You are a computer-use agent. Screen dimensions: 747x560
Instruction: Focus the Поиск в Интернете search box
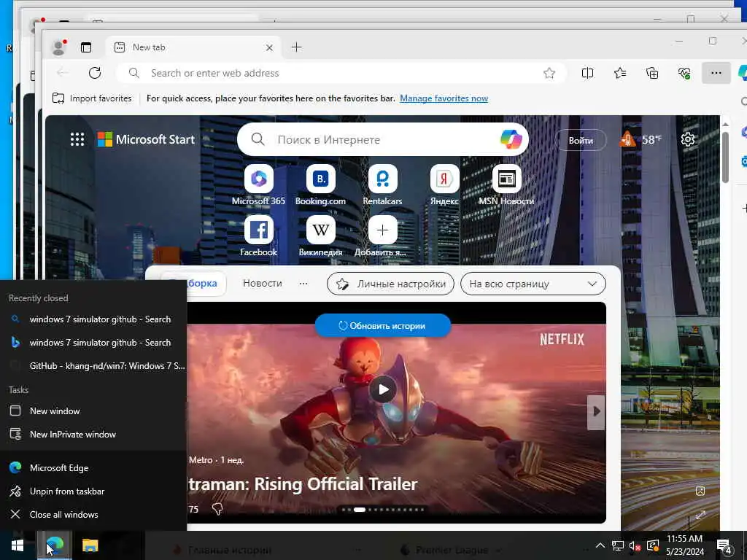(384, 139)
